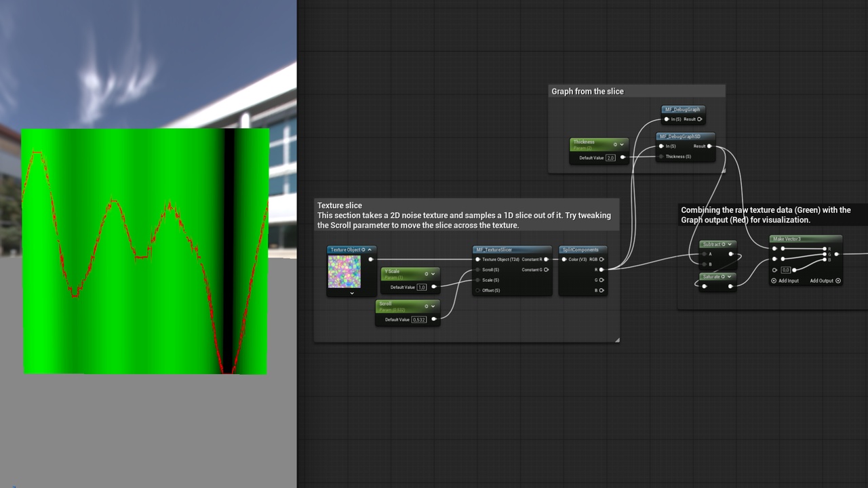
Task: Expand the Saturate node chevron
Action: [x=730, y=277]
